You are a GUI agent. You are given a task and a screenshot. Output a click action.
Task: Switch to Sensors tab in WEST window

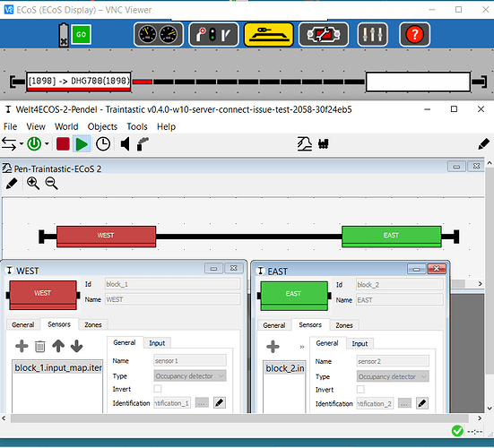(x=59, y=324)
